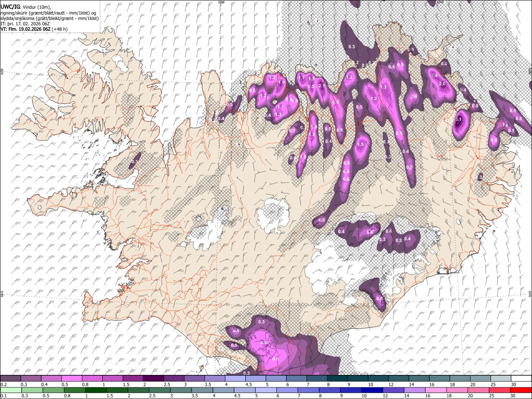This screenshot has width=532, height=399.
Task: Pick the pale green swatch labeled 0.1, lower legend
Action: pyautogui.click(x=11, y=390)
